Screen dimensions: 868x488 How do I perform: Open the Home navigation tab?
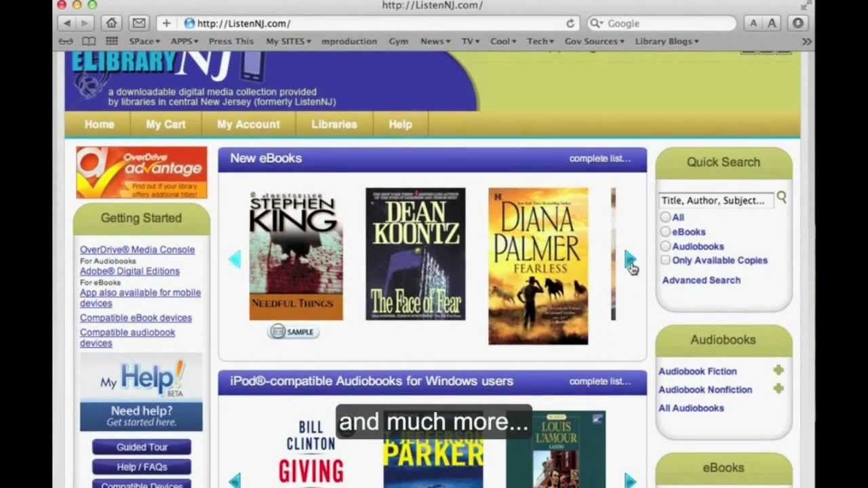(x=99, y=124)
